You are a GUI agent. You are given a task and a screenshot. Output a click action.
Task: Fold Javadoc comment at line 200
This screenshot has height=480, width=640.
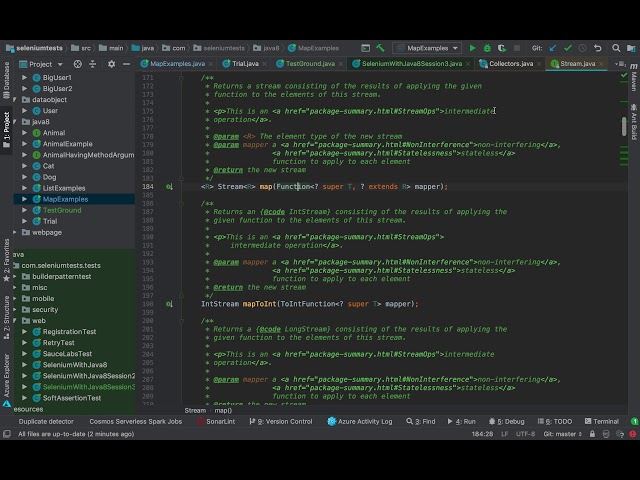pyautogui.click(x=181, y=321)
